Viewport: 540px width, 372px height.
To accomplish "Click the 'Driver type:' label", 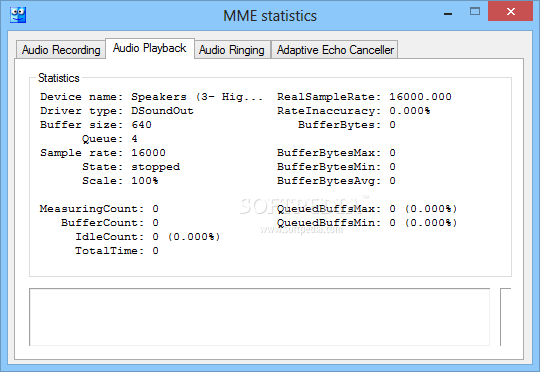I will (x=81, y=111).
